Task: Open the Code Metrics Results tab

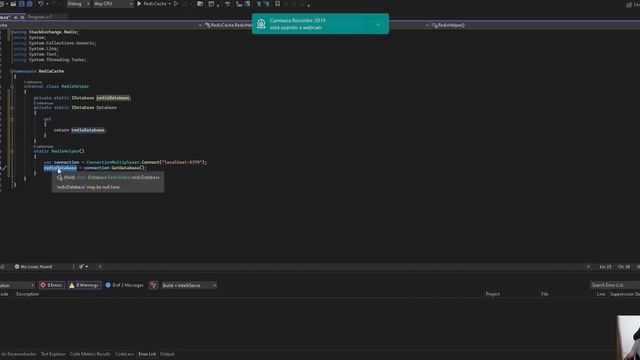Action: coord(90,354)
